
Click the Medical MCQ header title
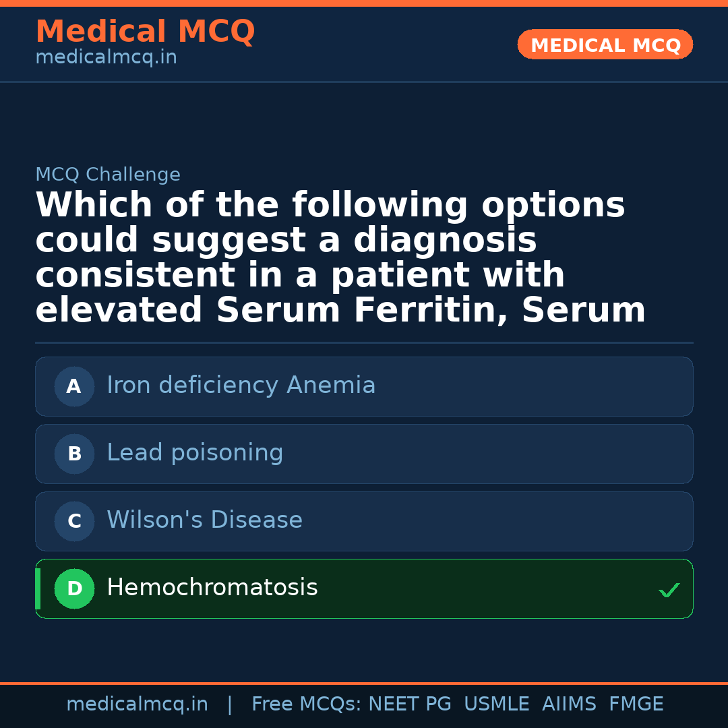tap(145, 32)
